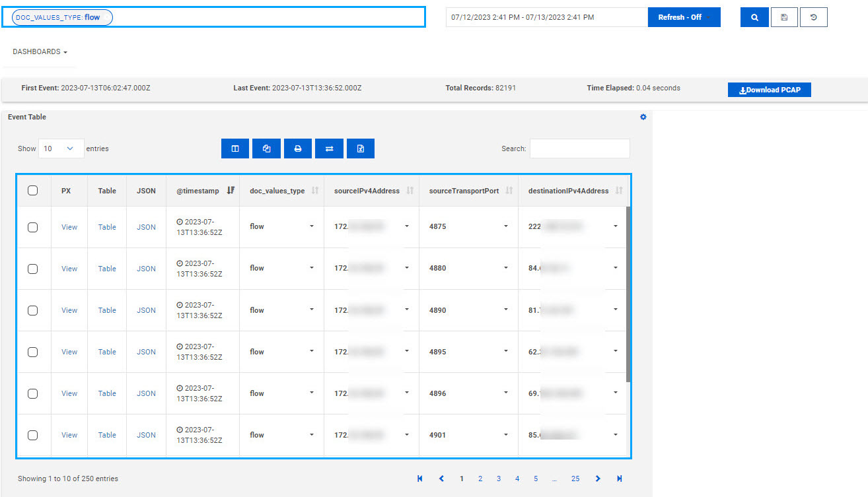
Task: Expand the flow dropdown in port 4896 row
Action: [312, 393]
